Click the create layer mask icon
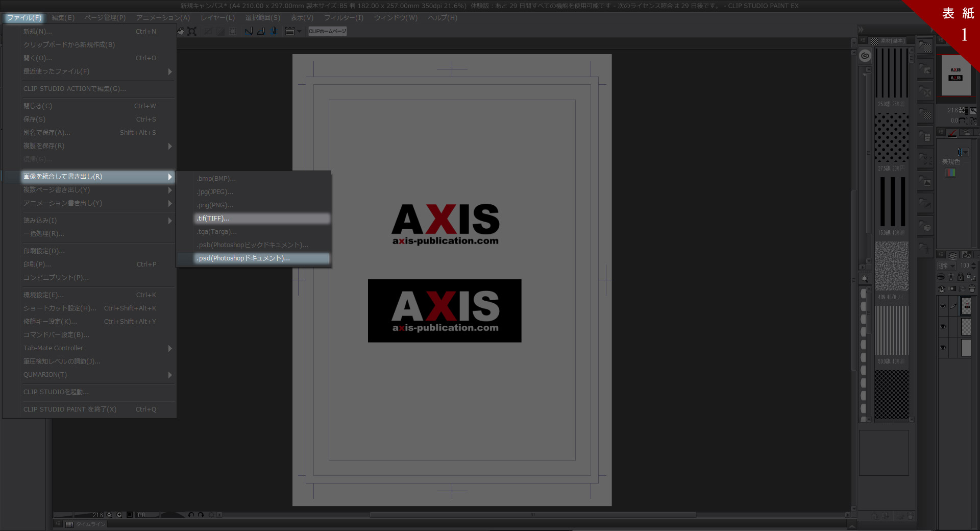The height and width of the screenshot is (531, 980). [x=952, y=288]
